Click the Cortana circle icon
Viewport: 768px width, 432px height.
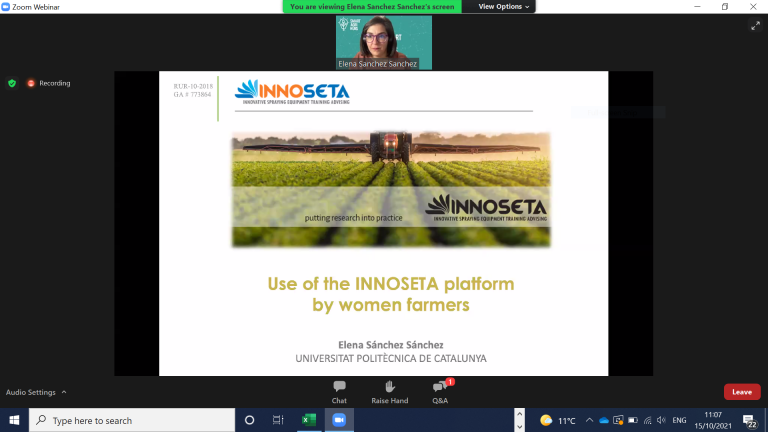249,420
